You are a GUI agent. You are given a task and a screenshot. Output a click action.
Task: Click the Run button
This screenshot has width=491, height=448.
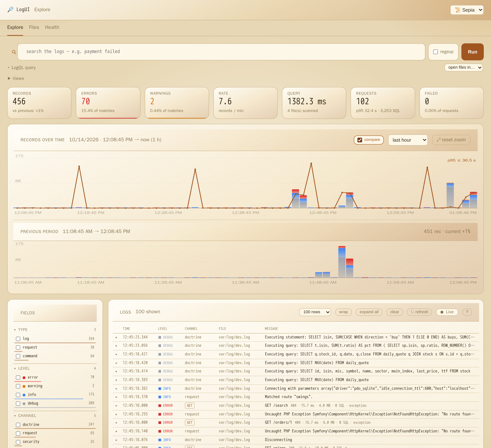coord(472,52)
